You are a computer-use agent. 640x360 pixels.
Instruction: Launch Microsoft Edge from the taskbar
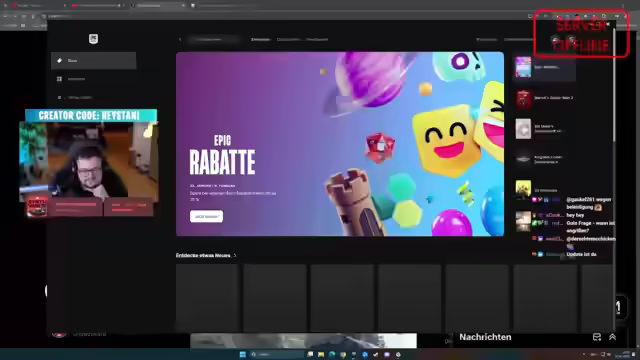click(x=332, y=354)
